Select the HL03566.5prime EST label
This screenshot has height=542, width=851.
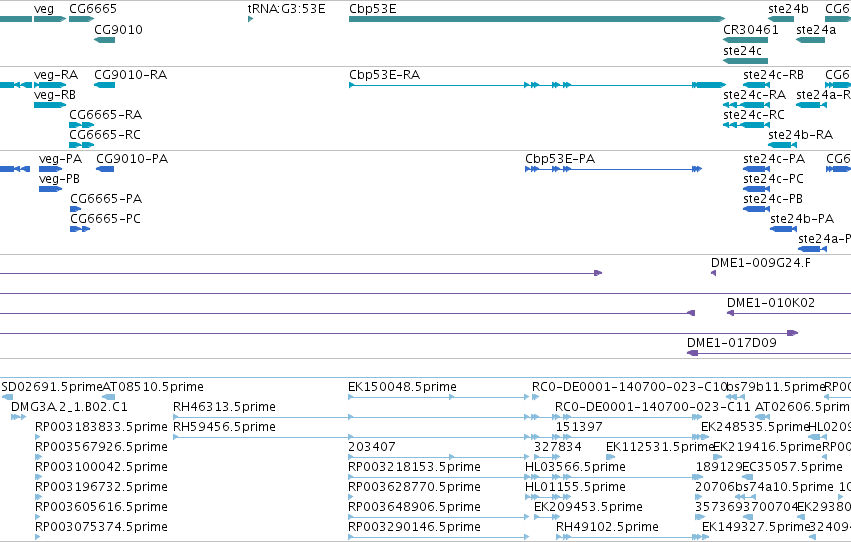tap(575, 467)
